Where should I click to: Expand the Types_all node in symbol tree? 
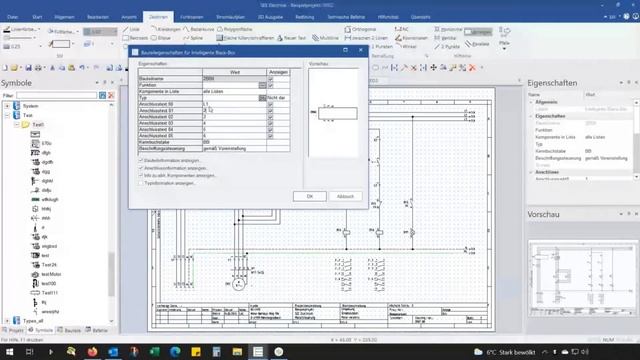[x=7, y=321]
